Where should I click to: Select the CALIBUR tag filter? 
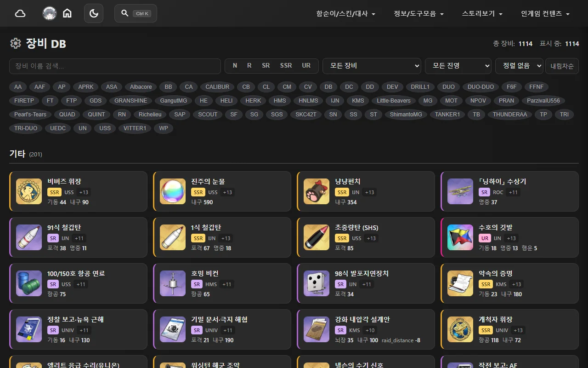[x=217, y=87]
